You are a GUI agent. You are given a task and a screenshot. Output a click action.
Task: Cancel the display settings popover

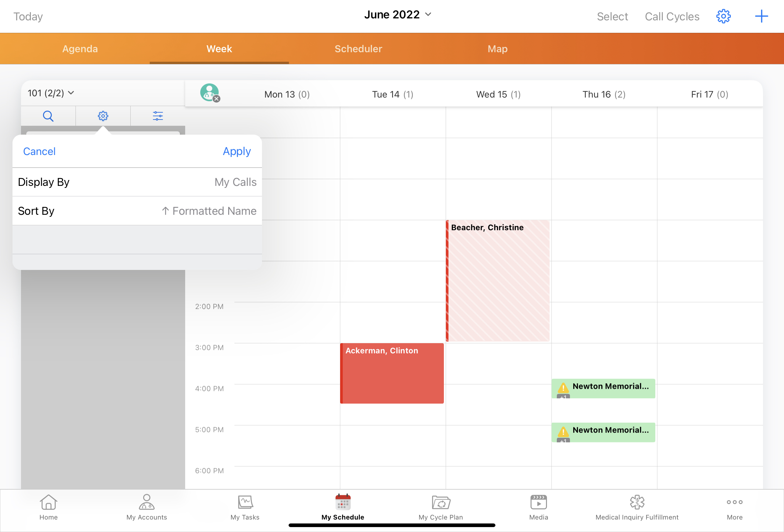pyautogui.click(x=39, y=151)
